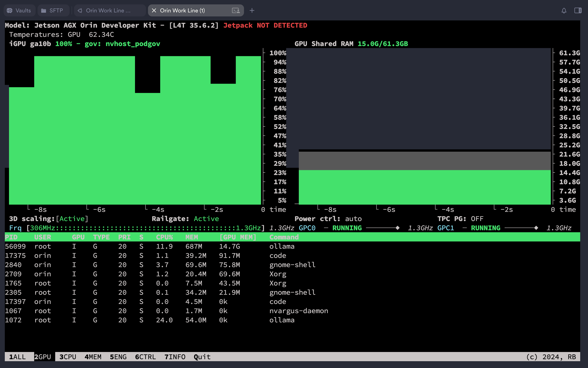Image resolution: width=588 pixels, height=368 pixels.
Task: Select the 6CTRL page in jtop
Action: pyautogui.click(x=145, y=357)
